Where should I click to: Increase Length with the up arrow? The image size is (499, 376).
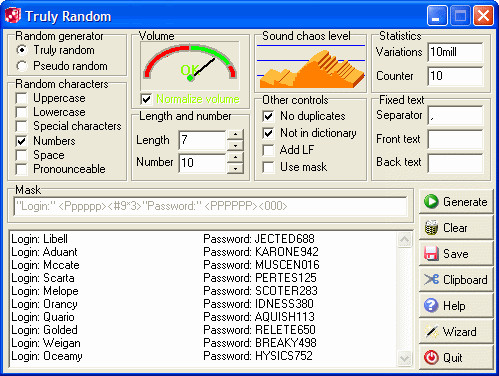(235, 134)
